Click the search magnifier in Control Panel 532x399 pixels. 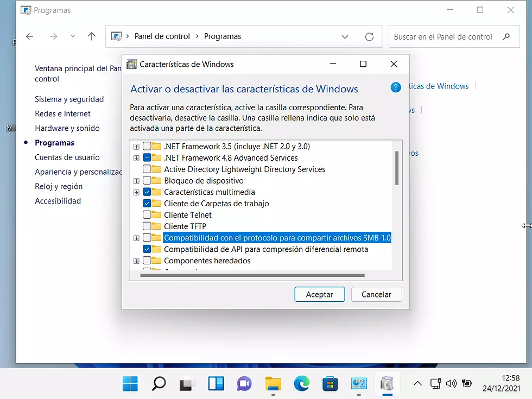tap(506, 37)
